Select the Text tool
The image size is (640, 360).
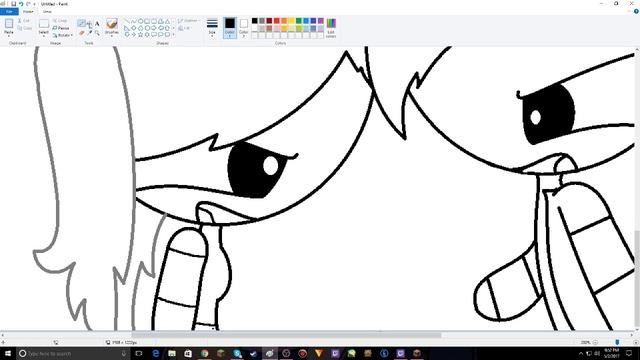coord(97,24)
